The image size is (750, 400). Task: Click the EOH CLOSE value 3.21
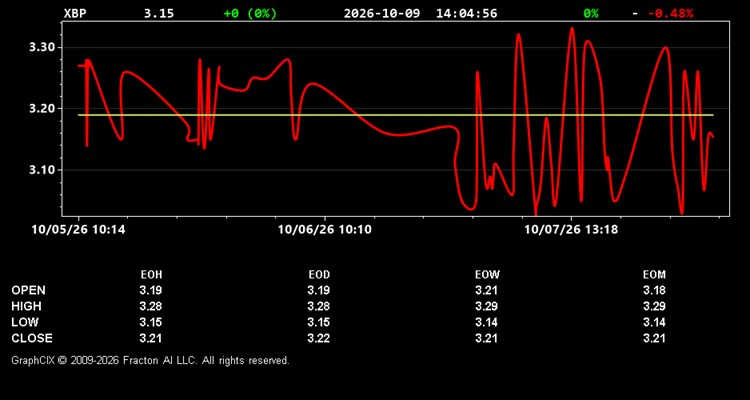151,338
